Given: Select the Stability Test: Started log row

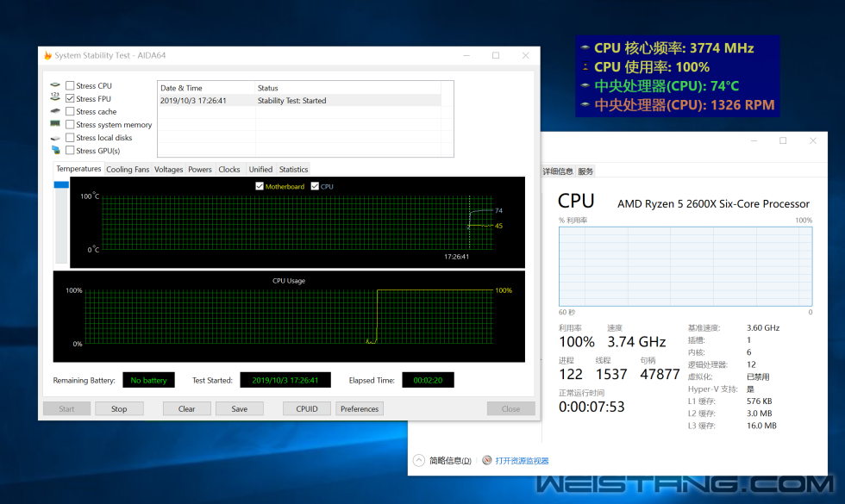Looking at the screenshot, I should point(300,101).
